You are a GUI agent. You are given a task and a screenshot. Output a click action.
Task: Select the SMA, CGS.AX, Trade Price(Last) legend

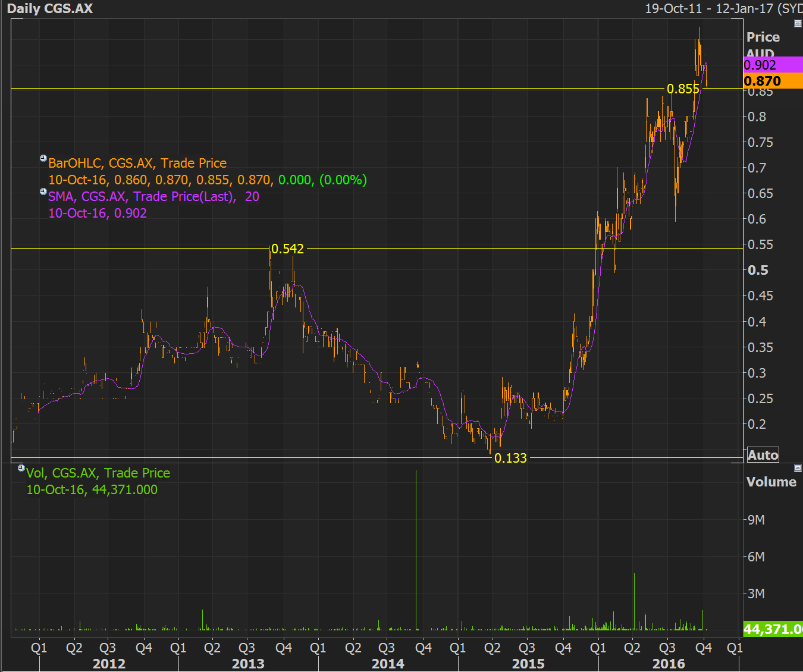click(153, 196)
